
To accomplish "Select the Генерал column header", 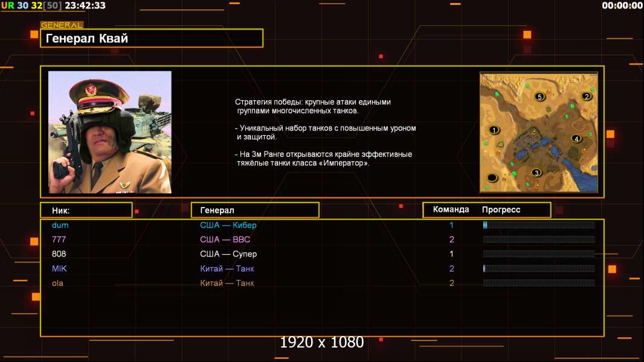I will (255, 210).
